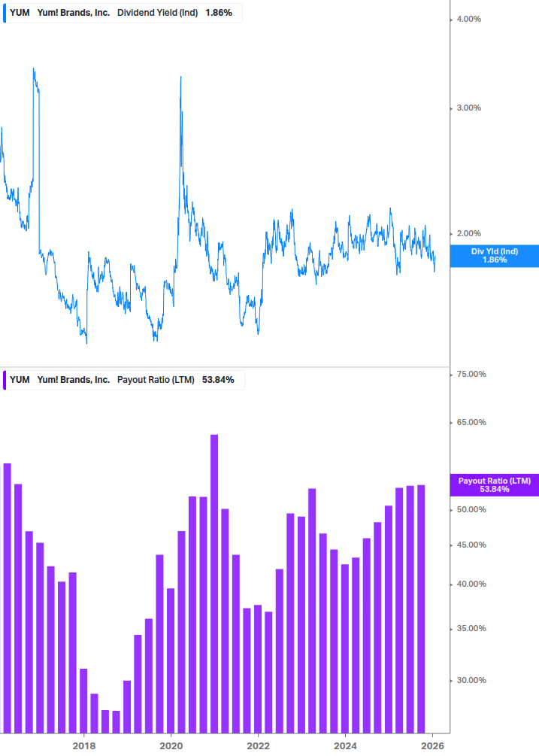Click the YUM Payout Ratio legend box

[x=123, y=380]
